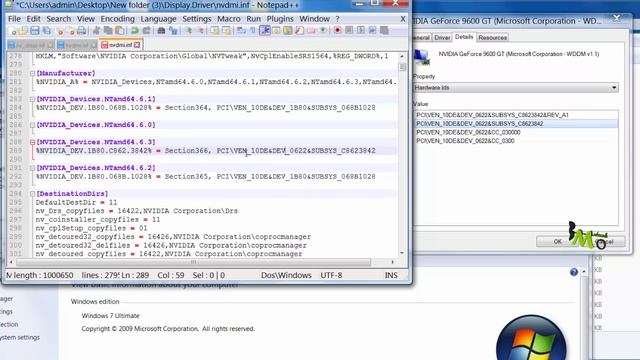The width and height of the screenshot is (640, 360).
Task: Collapse the [NVIDIA_Devices.NTamd64.6.2] fold marker
Action: tap(32, 168)
